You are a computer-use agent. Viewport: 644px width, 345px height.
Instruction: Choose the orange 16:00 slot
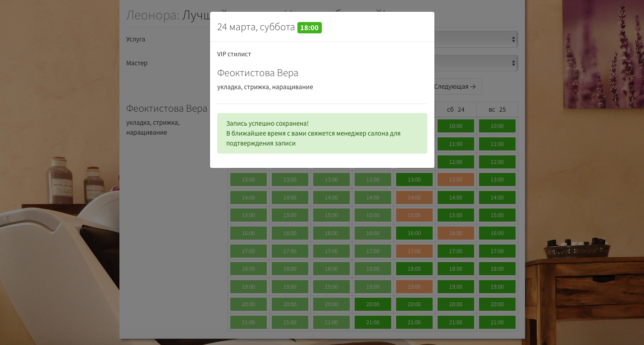point(456,233)
